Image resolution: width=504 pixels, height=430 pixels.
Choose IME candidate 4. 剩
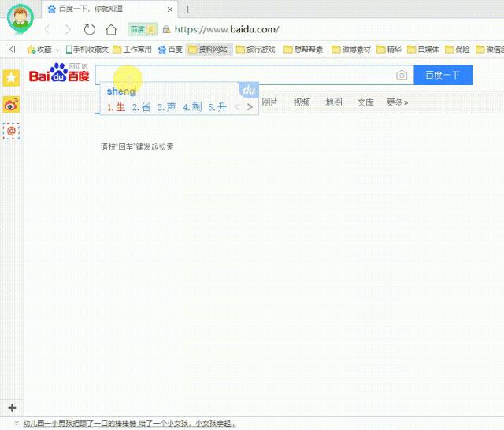(x=192, y=107)
